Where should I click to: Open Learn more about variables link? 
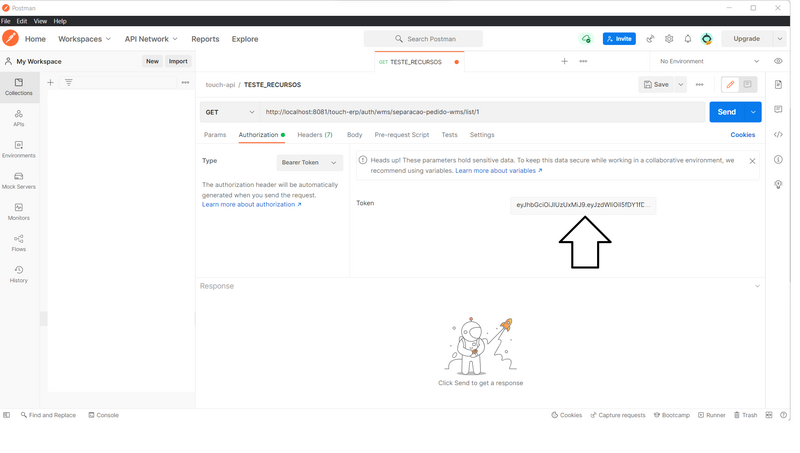coord(498,171)
